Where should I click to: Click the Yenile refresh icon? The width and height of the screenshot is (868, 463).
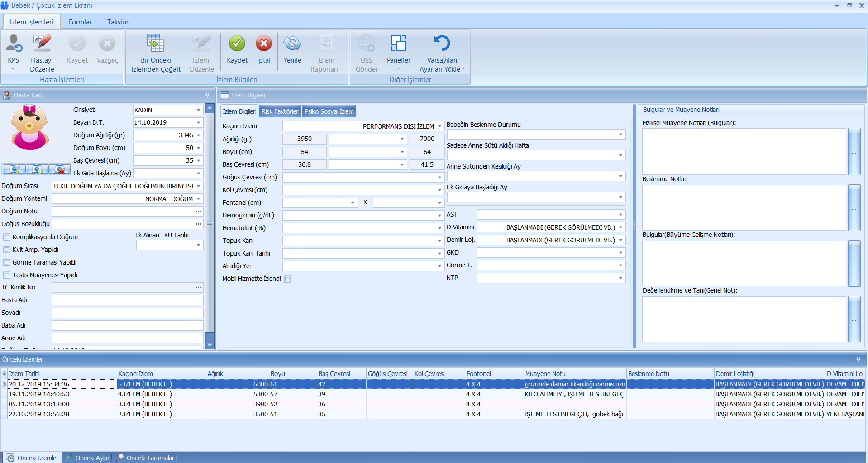coord(292,44)
